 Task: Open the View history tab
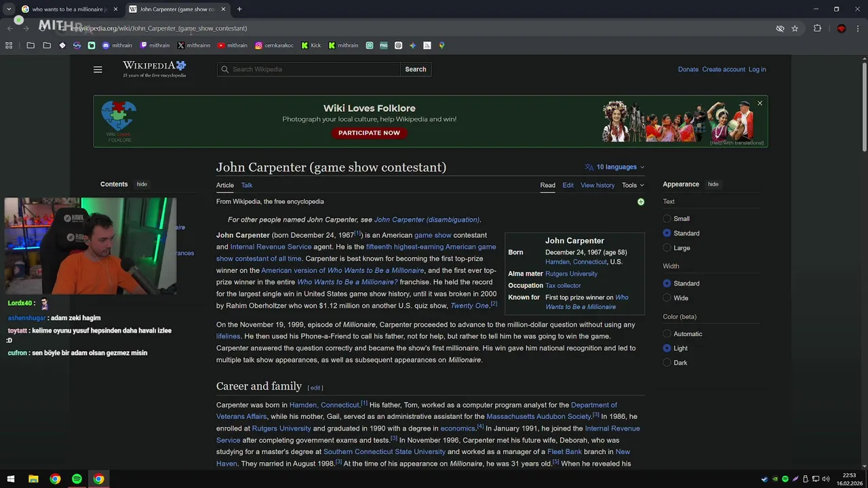click(597, 185)
